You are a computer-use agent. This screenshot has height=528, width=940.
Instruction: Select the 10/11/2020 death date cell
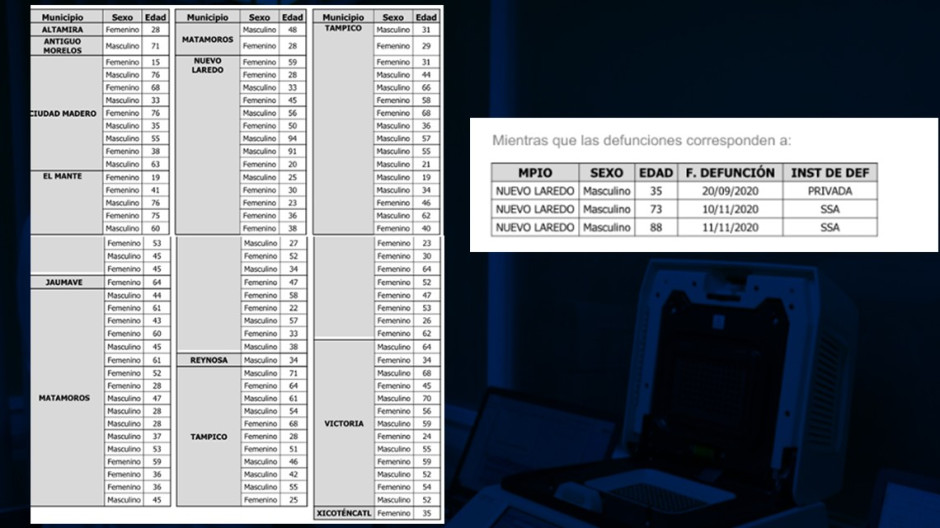(729, 209)
